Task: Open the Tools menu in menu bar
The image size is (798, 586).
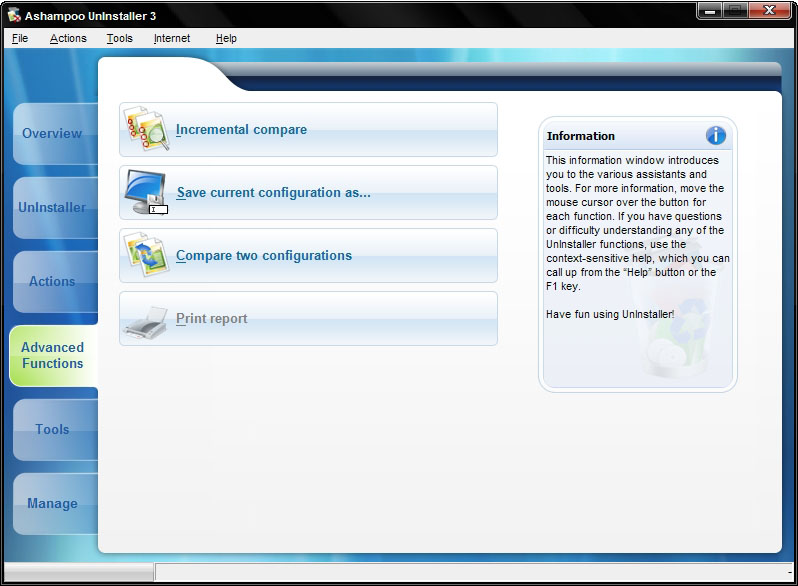Action: coord(120,38)
